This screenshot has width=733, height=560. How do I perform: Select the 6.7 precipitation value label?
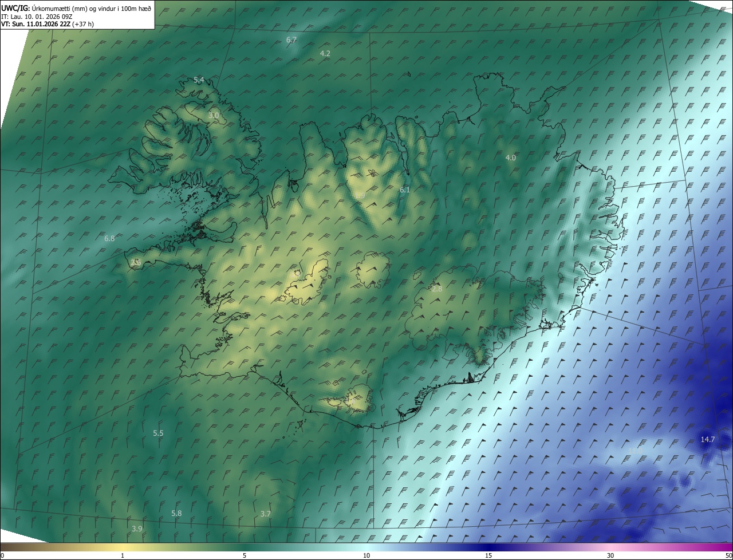(291, 40)
